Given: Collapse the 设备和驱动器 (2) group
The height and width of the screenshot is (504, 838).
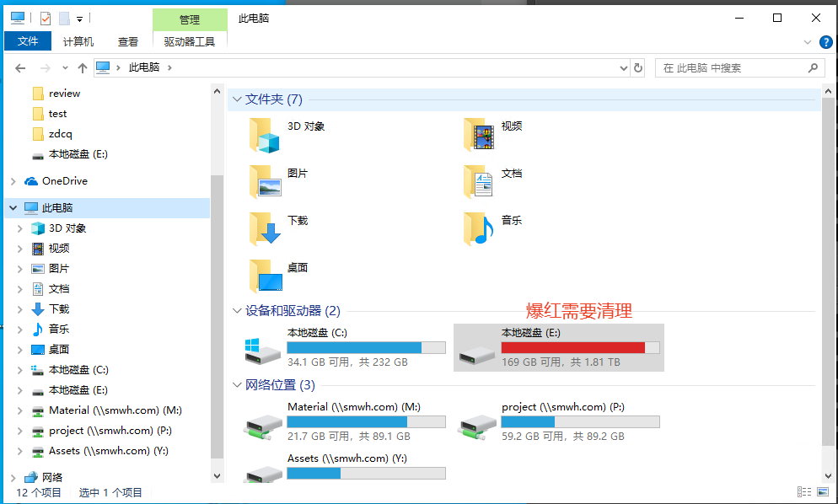Looking at the screenshot, I should (x=237, y=310).
